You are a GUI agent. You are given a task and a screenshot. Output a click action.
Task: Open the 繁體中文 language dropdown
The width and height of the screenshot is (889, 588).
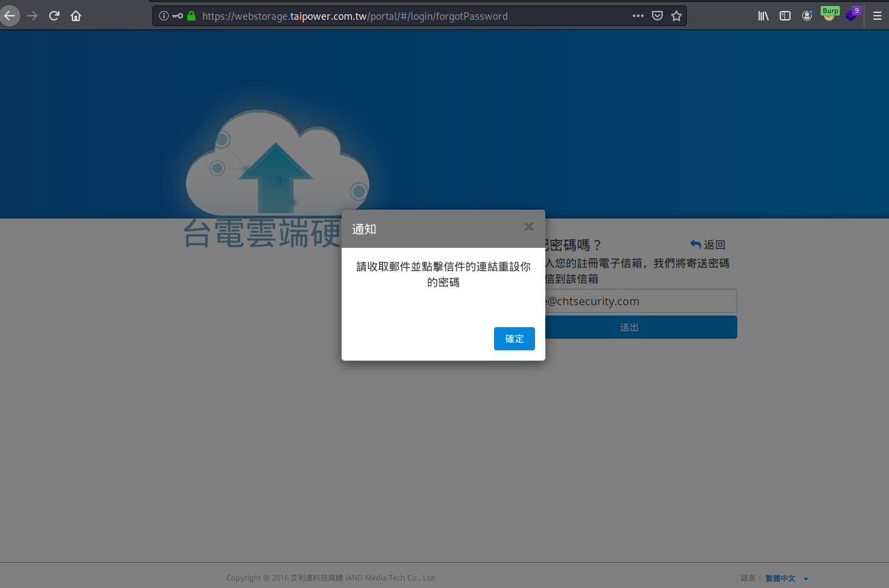coord(787,578)
